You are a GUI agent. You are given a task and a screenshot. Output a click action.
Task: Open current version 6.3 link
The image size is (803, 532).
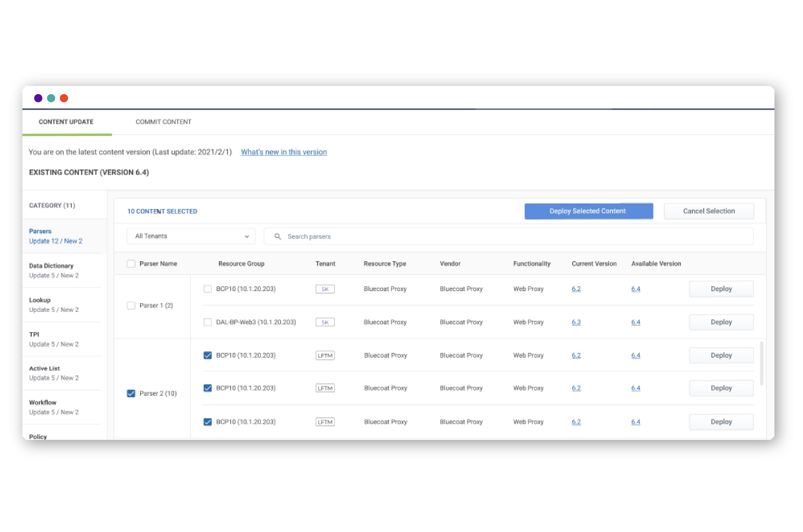(x=576, y=322)
